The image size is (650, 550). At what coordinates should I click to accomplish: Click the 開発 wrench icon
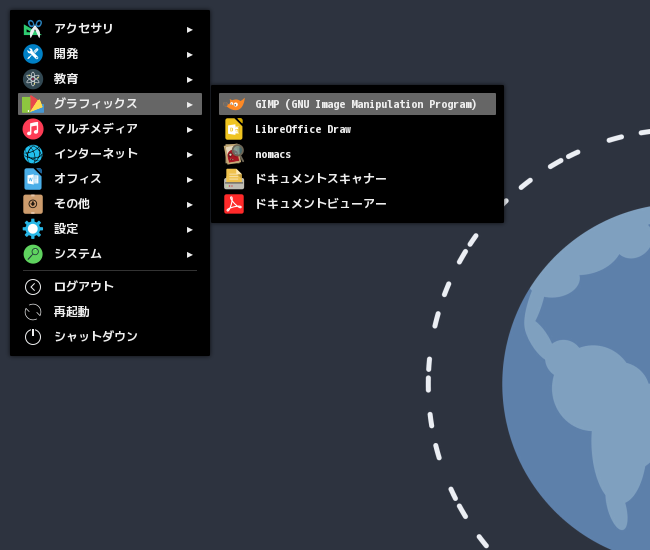[x=33, y=54]
